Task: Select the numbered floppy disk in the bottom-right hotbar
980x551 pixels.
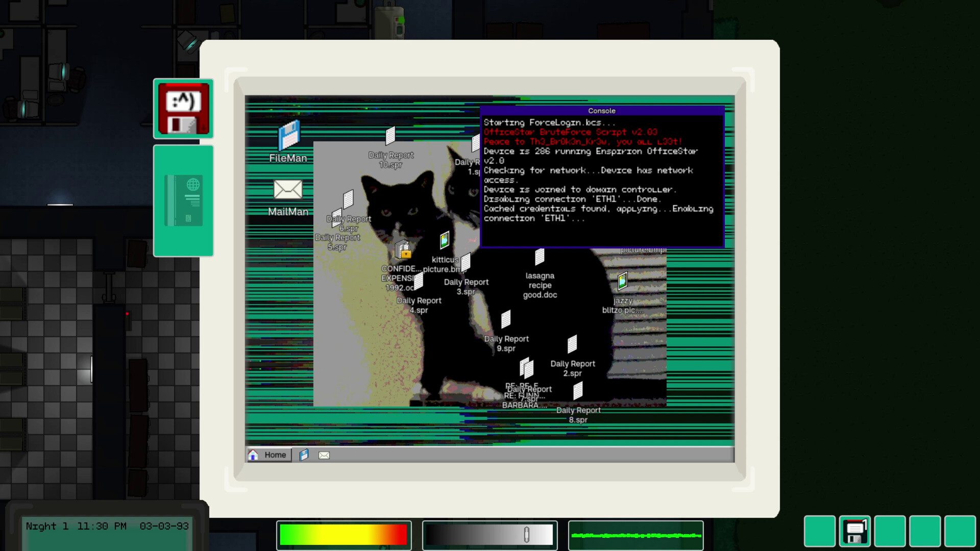Action: [855, 531]
